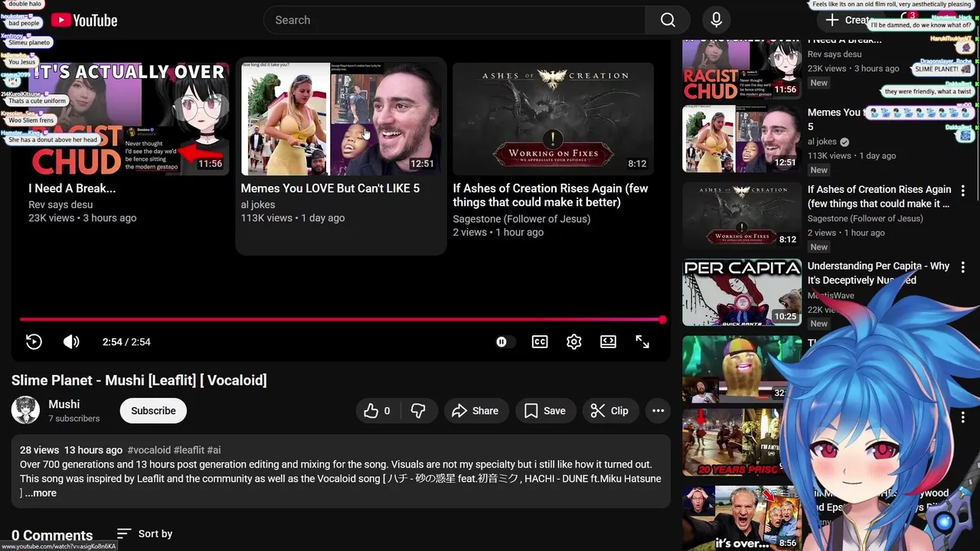Click endscreen channel Rev says desu
The width and height of the screenshot is (980, 551).
(60, 204)
